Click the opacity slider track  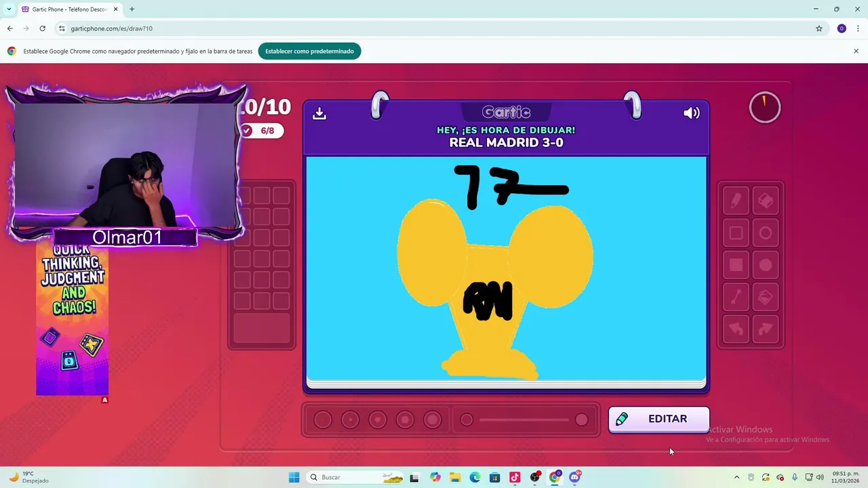[524, 420]
